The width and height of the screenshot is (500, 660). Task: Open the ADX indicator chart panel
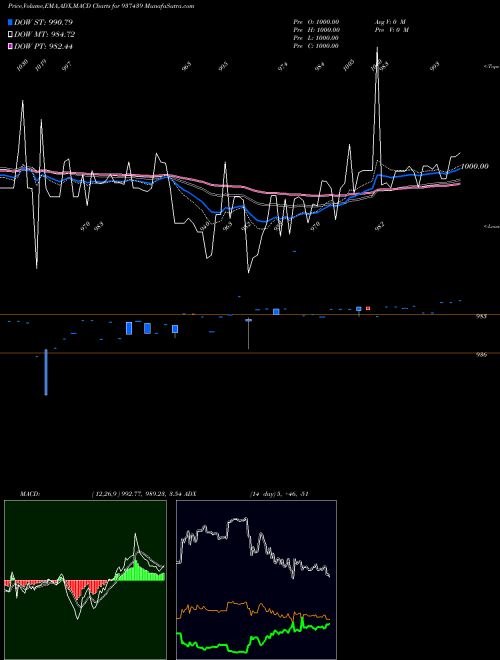pyautogui.click(x=256, y=580)
